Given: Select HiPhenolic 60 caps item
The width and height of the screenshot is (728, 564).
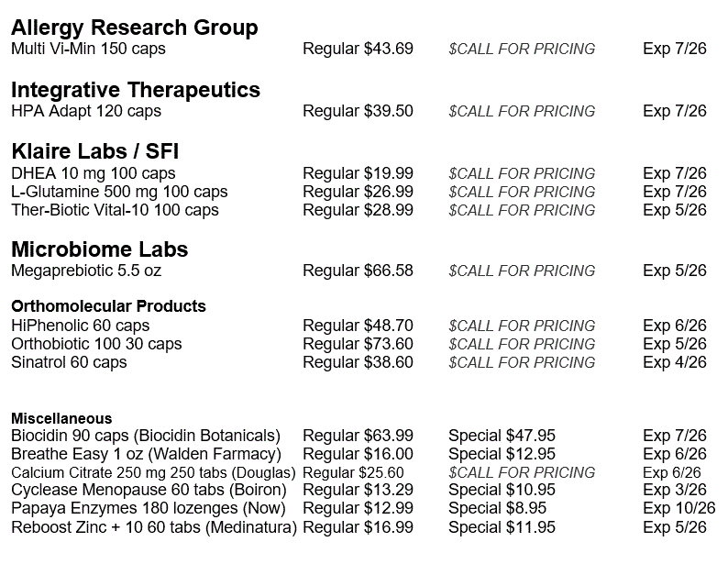Looking at the screenshot, I should click(80, 326).
